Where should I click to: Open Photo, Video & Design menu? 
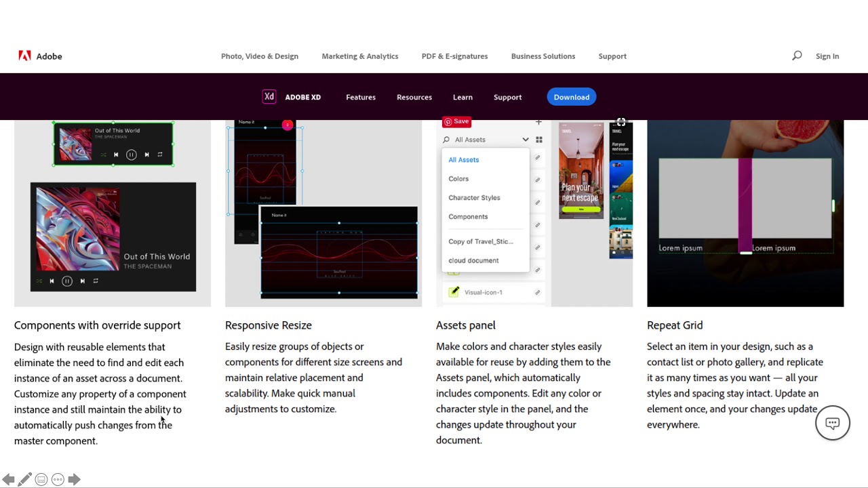click(260, 56)
